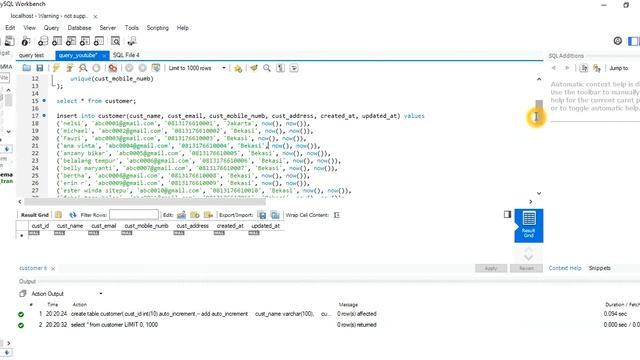This screenshot has height=360, width=640.
Task: Edit current row icon in result toolbar
Action: pos(182,215)
